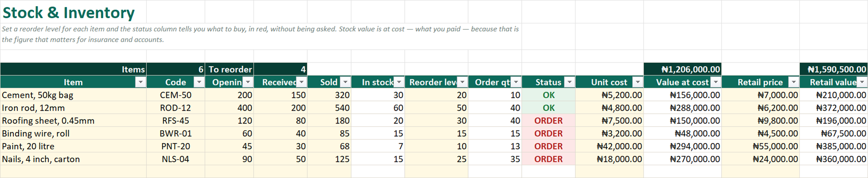
Task: Click the To reorder count 4
Action: (x=280, y=69)
